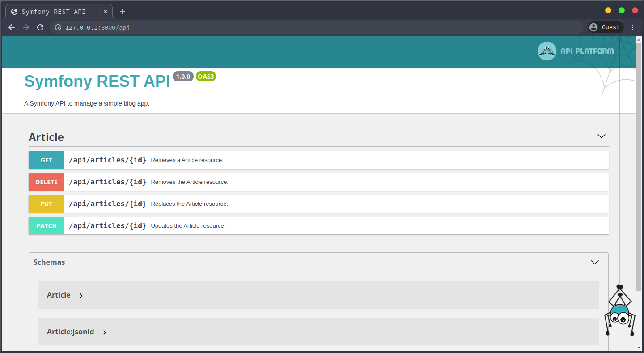Screen dimensions: 644x353
Task: Collapse the Schemas section chevron
Action: pos(594,263)
